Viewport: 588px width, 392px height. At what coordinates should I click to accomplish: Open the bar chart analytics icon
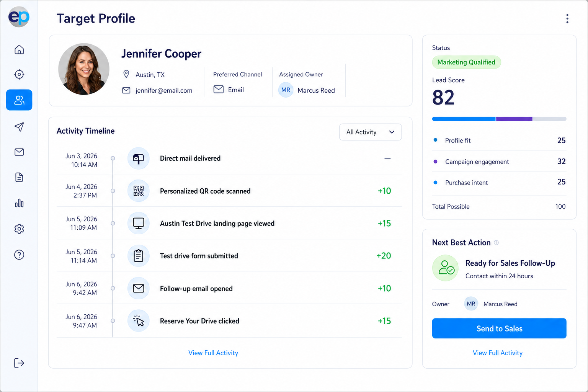(19, 203)
